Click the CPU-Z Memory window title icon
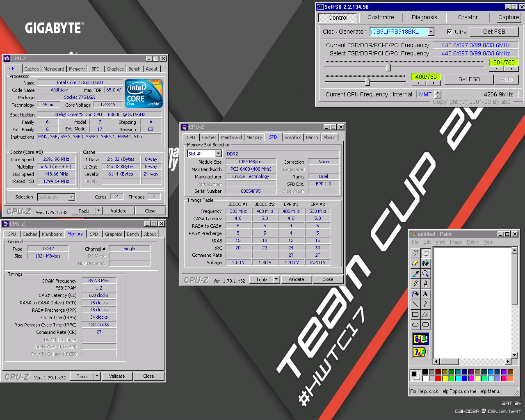 tap(5, 224)
